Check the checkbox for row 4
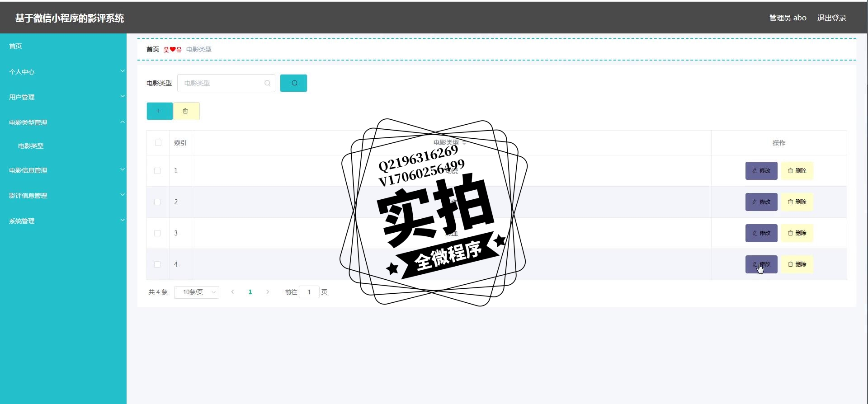868x404 pixels. 157,264
